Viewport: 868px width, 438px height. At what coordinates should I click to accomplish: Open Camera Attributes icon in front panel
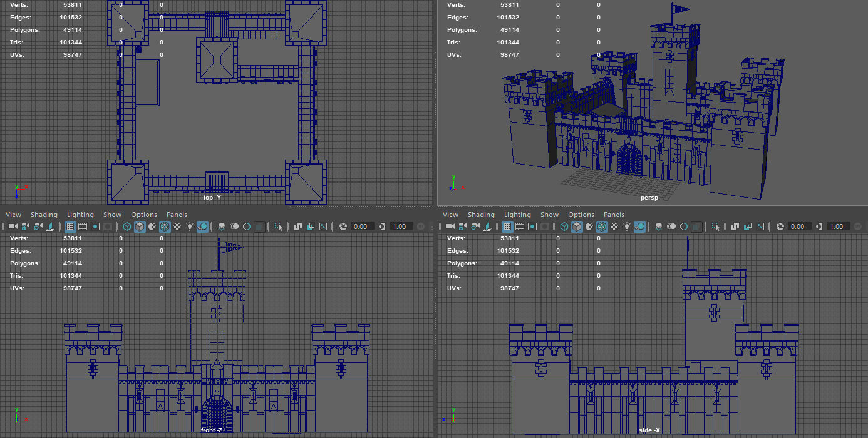pyautogui.click(x=38, y=227)
